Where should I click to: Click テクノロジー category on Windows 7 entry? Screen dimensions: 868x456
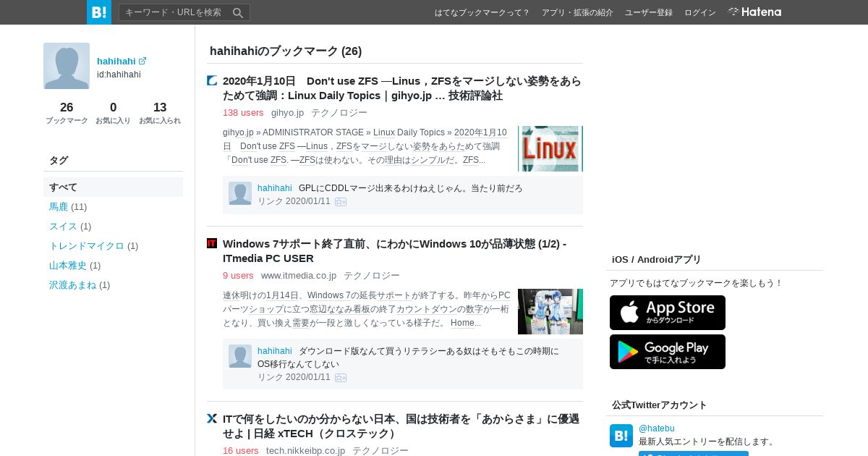(x=372, y=276)
